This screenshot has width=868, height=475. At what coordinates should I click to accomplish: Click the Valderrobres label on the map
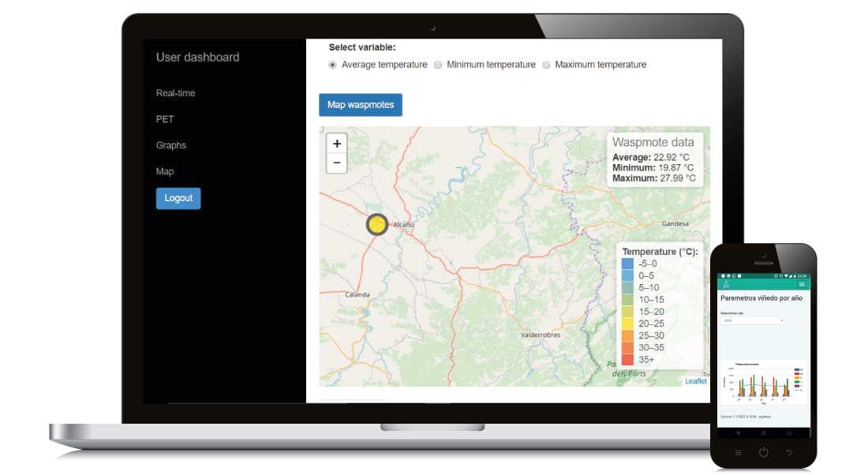[541, 335]
